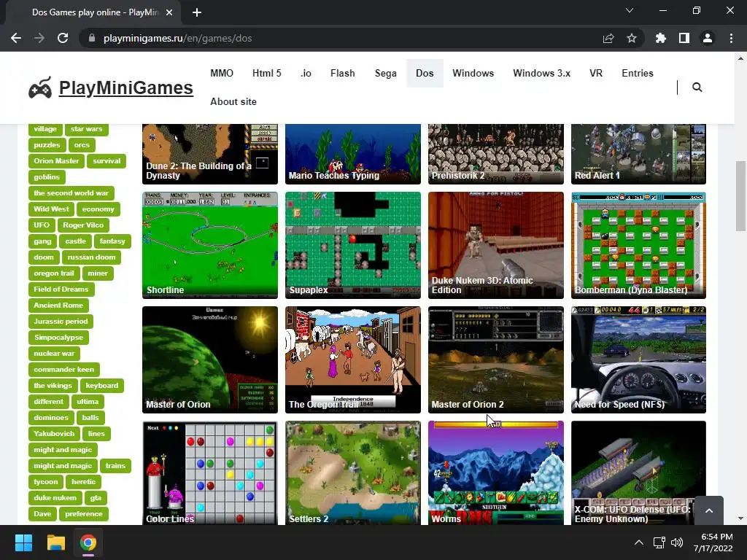Open Duke Nukem 3D: Atomic Edition thumbnail
The image size is (747, 560).
pyautogui.click(x=495, y=245)
